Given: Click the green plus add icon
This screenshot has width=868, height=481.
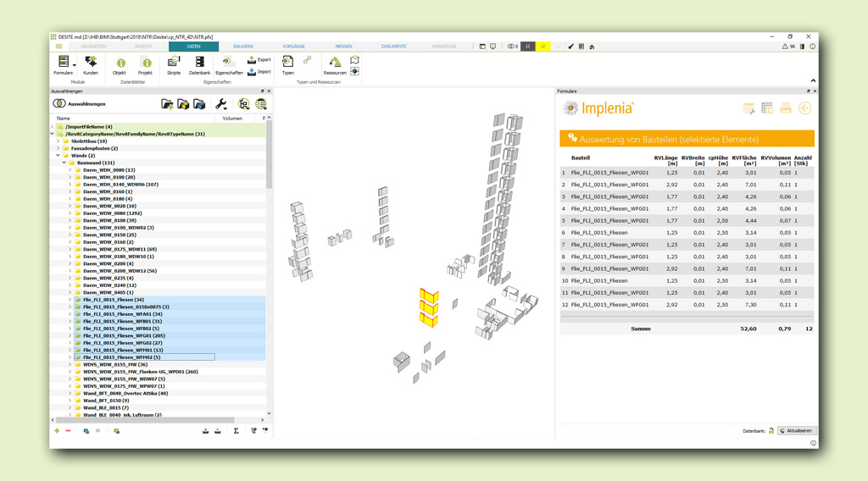Looking at the screenshot, I should click(57, 431).
